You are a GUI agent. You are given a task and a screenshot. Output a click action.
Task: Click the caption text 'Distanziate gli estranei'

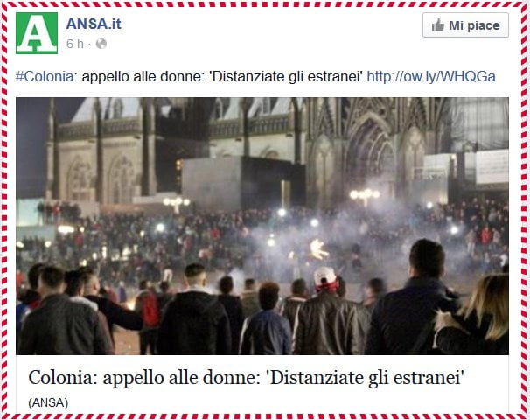(286, 76)
